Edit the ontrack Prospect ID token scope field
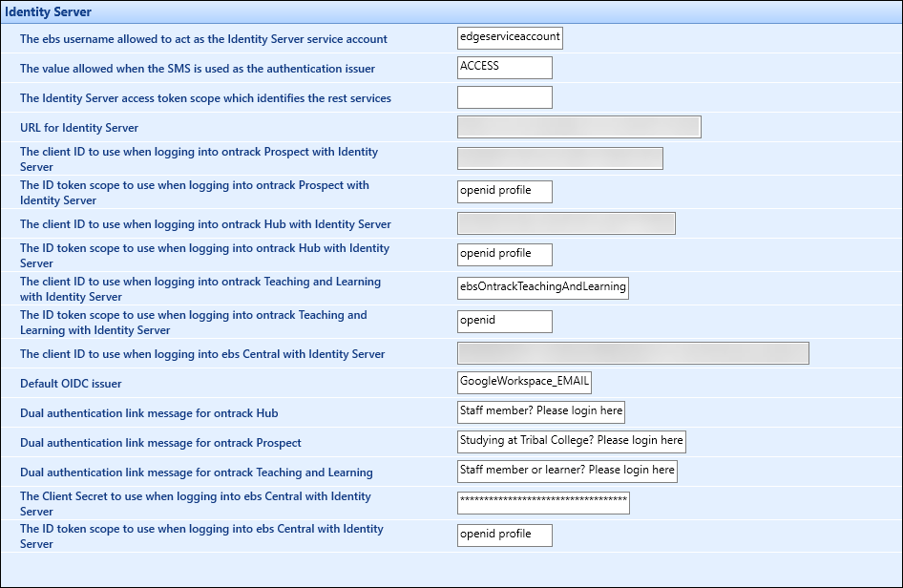This screenshot has width=903, height=588. tap(504, 192)
